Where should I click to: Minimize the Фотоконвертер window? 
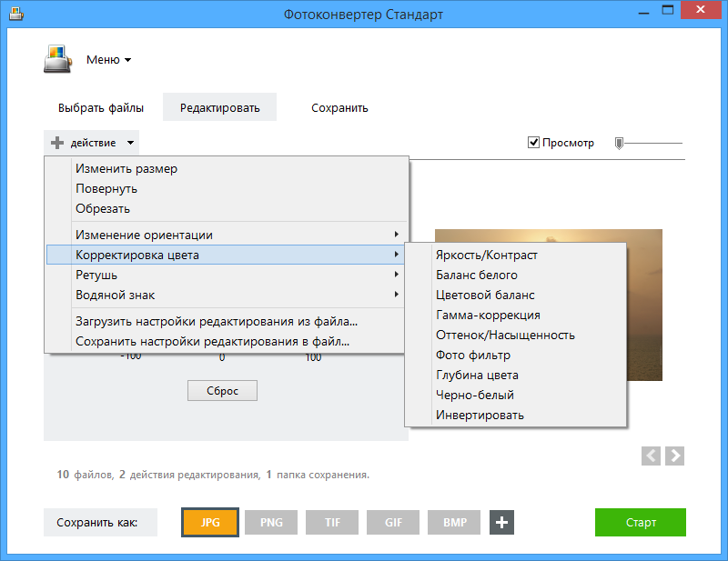tap(643, 11)
